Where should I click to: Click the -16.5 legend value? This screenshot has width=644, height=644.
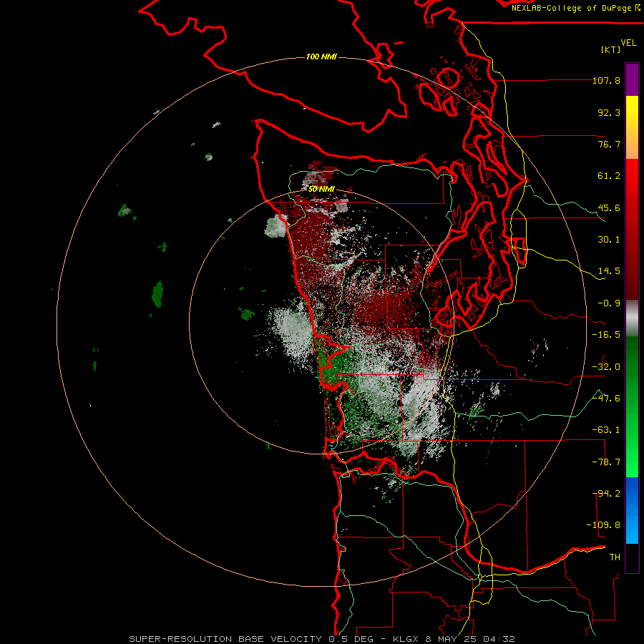[x=606, y=335]
